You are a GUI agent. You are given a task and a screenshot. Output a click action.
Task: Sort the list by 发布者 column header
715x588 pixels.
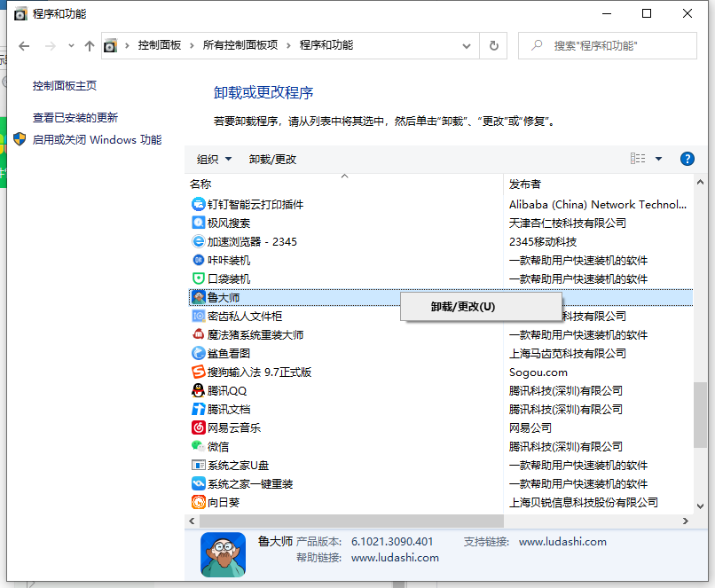pos(525,184)
